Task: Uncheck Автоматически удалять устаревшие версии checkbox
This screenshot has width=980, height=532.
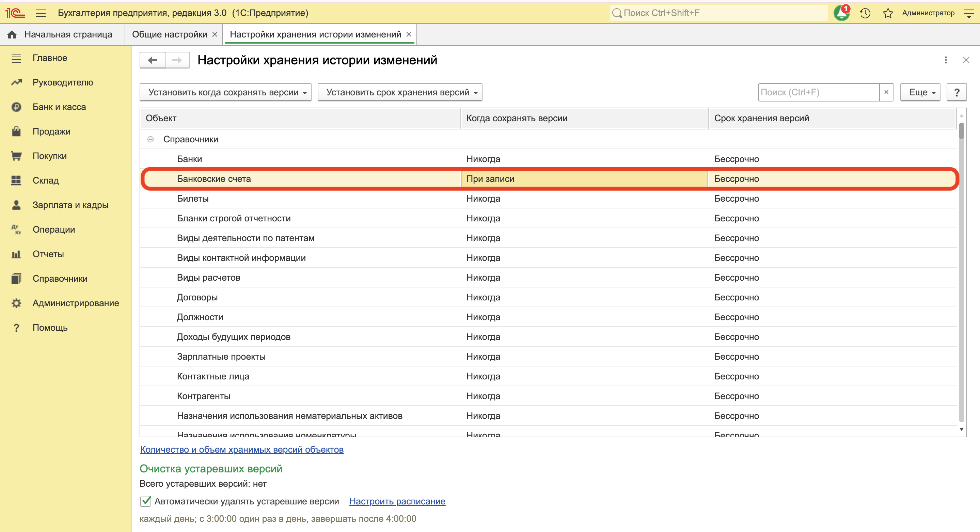Action: click(x=146, y=501)
